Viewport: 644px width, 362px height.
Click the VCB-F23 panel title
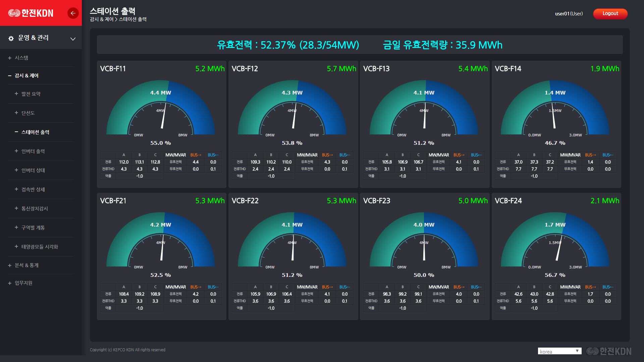377,201
